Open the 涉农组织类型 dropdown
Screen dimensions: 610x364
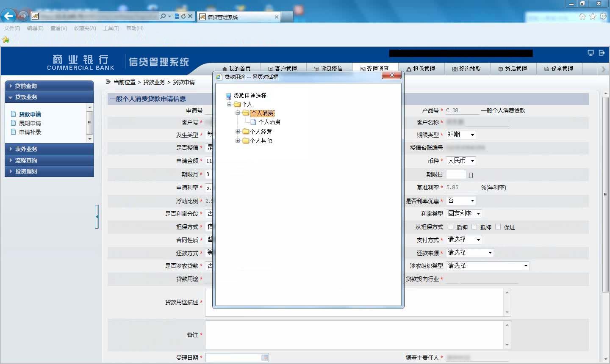488,266
